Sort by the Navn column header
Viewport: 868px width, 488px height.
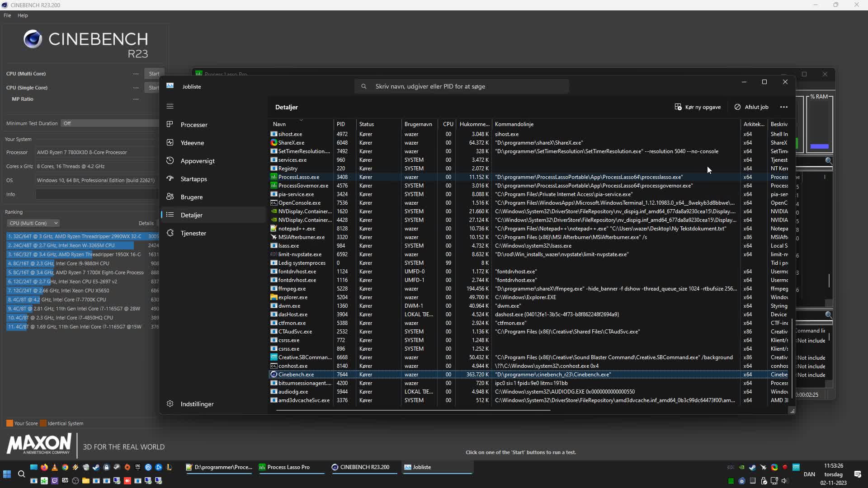click(279, 124)
